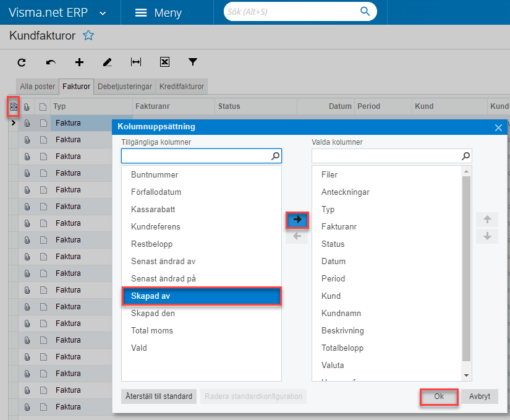Open the column configurator grid icon
The height and width of the screenshot is (420, 510).
(13, 106)
